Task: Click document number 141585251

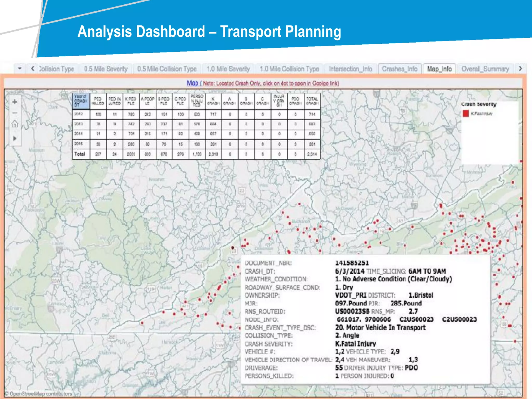Action: [x=352, y=263]
